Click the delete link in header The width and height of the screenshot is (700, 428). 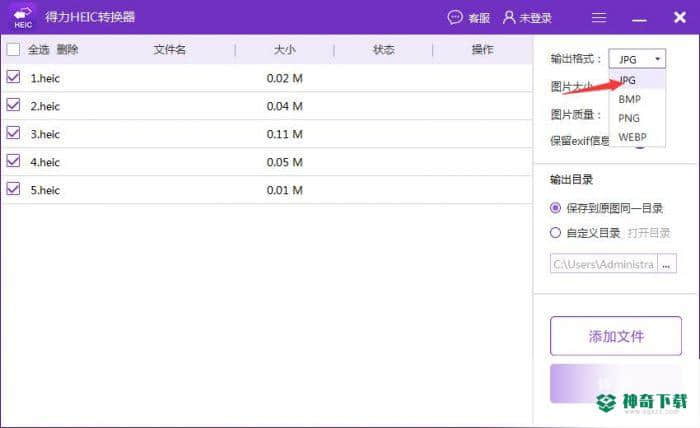[67, 50]
